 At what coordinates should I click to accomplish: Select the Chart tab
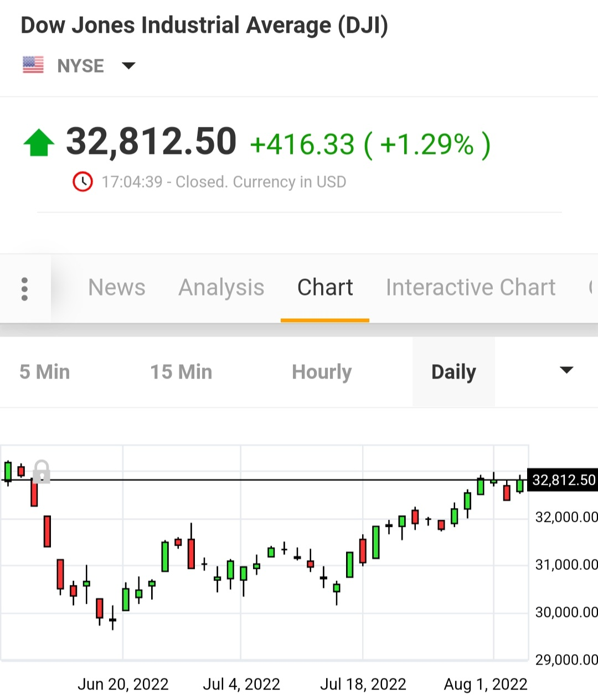click(x=325, y=288)
